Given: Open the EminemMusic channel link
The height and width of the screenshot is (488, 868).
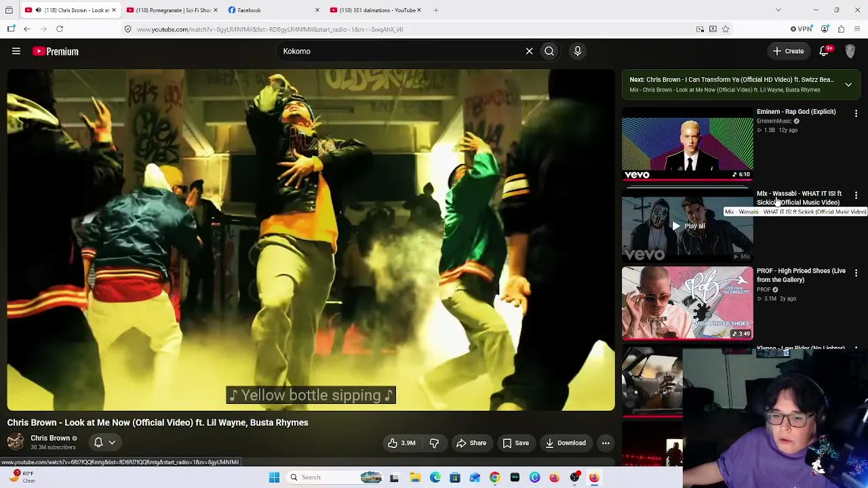Looking at the screenshot, I should [774, 121].
